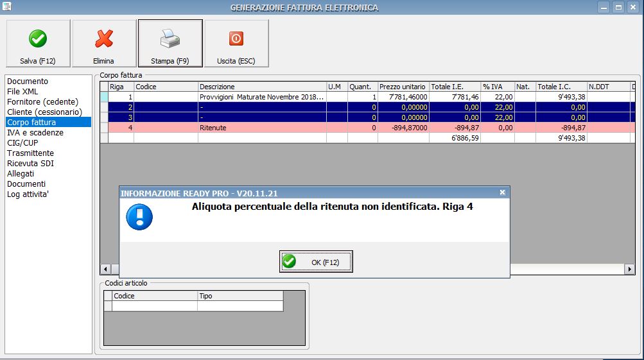Screen dimensions: 644x360
Task: Open the Documenti section
Action: [x=26, y=184]
